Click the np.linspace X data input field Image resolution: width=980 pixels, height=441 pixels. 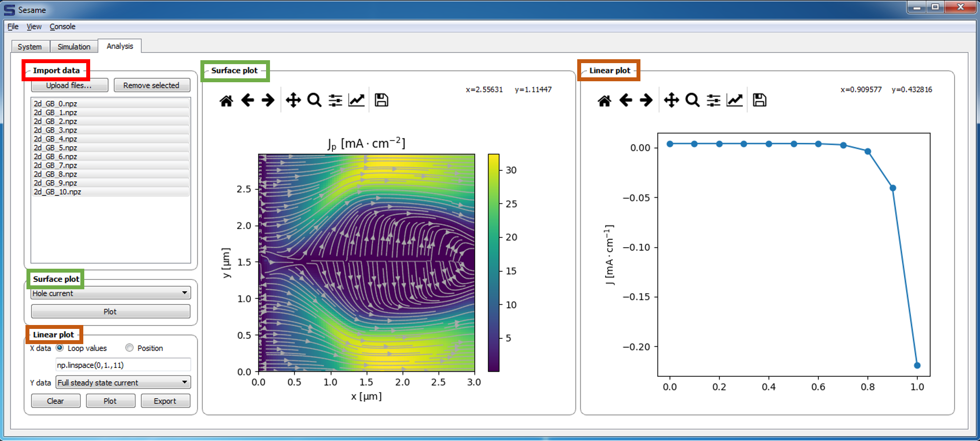(123, 365)
